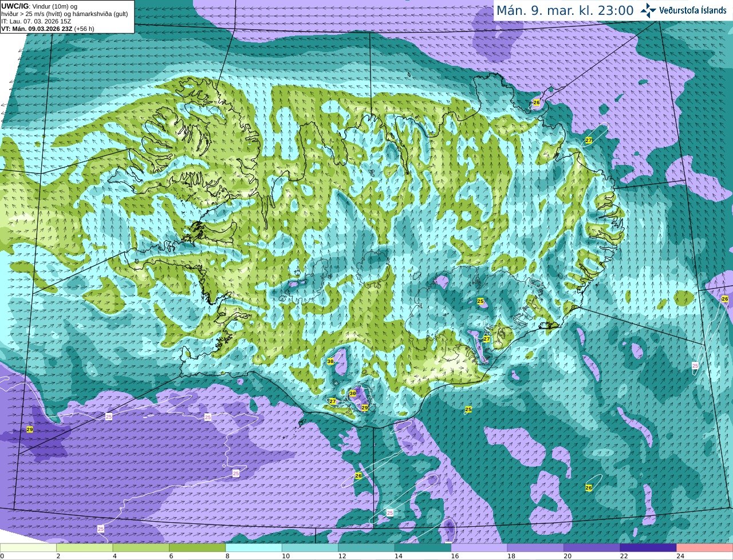
Task: Click the 'IT: Lau. 07. 03. 2026 15Z' line
Action: tap(36, 21)
